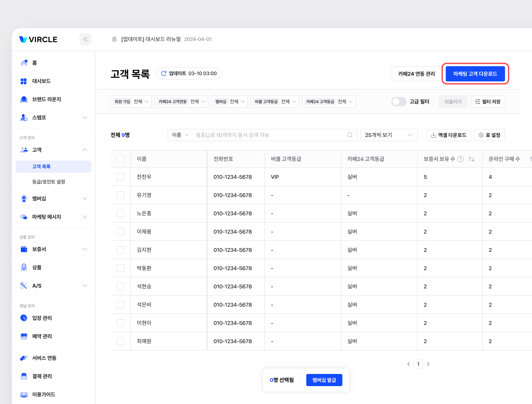Select the checkbox for 박동환

coord(120,268)
